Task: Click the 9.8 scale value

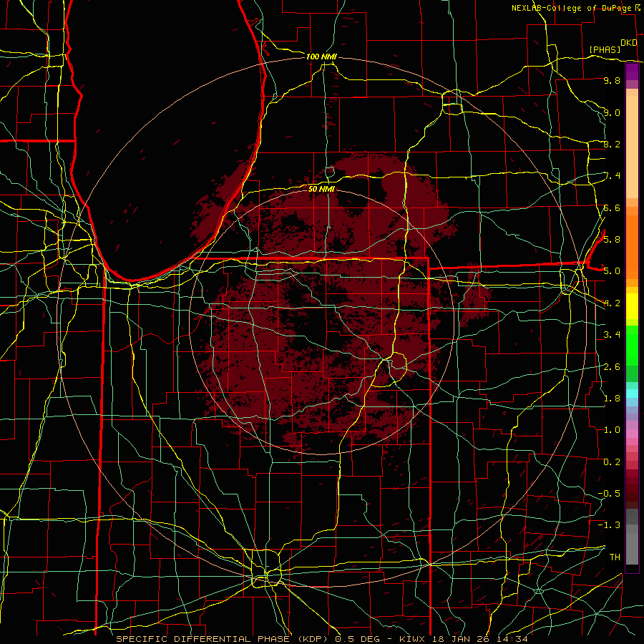Action: tap(612, 81)
